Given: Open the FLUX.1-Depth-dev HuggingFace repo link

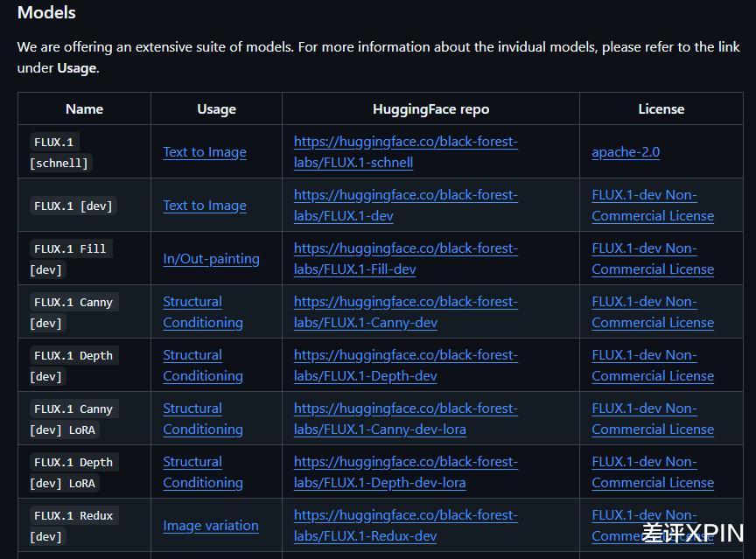Looking at the screenshot, I should click(x=405, y=355).
